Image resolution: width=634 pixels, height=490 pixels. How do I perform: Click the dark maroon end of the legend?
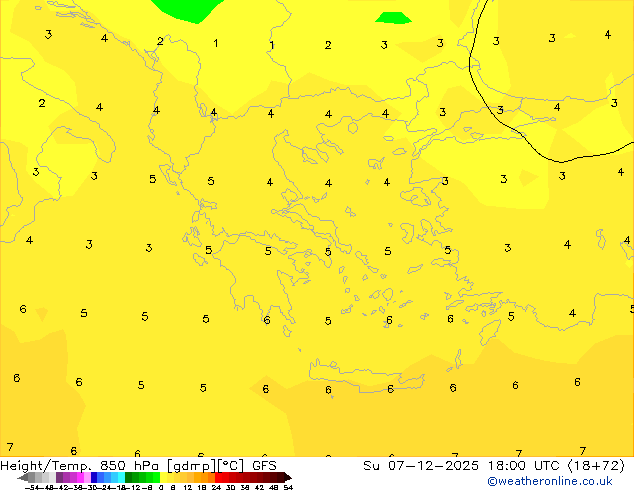pyautogui.click(x=280, y=477)
